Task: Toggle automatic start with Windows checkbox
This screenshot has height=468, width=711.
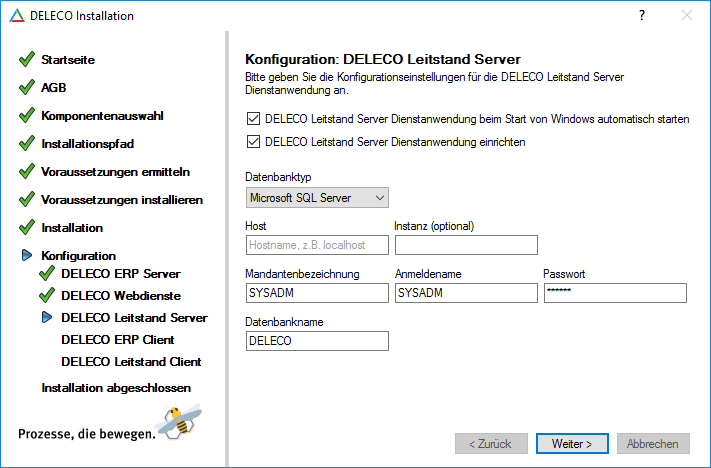Action: 253,119
